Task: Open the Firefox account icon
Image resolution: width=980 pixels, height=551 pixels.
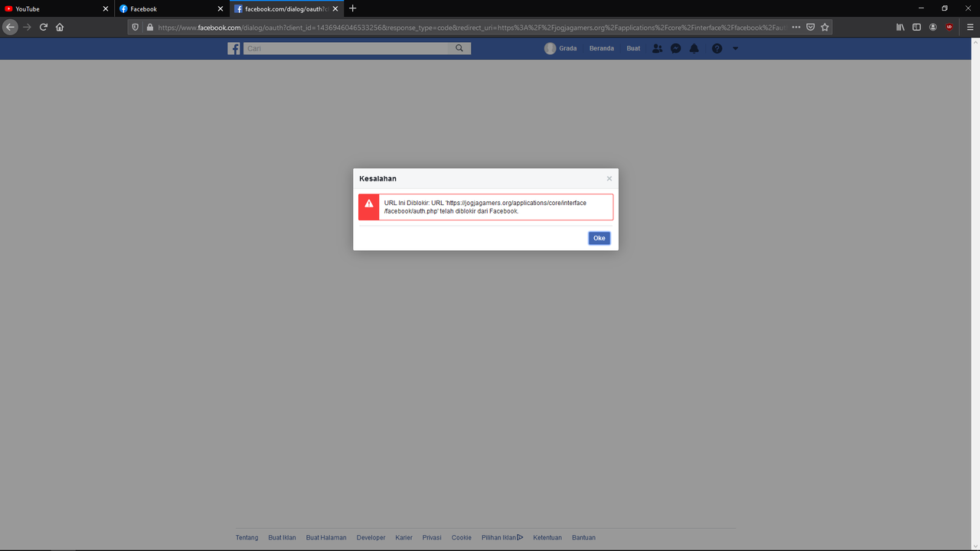Action: [x=933, y=27]
